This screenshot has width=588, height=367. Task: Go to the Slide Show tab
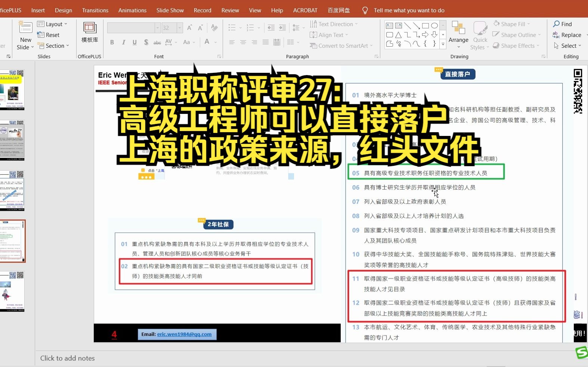170,10
